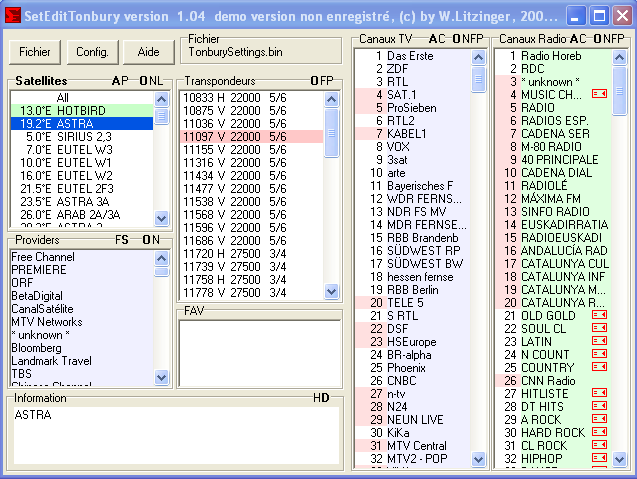The height and width of the screenshot is (479, 637).
Task: Select TV channel 1 Das Erste
Action: click(x=413, y=56)
